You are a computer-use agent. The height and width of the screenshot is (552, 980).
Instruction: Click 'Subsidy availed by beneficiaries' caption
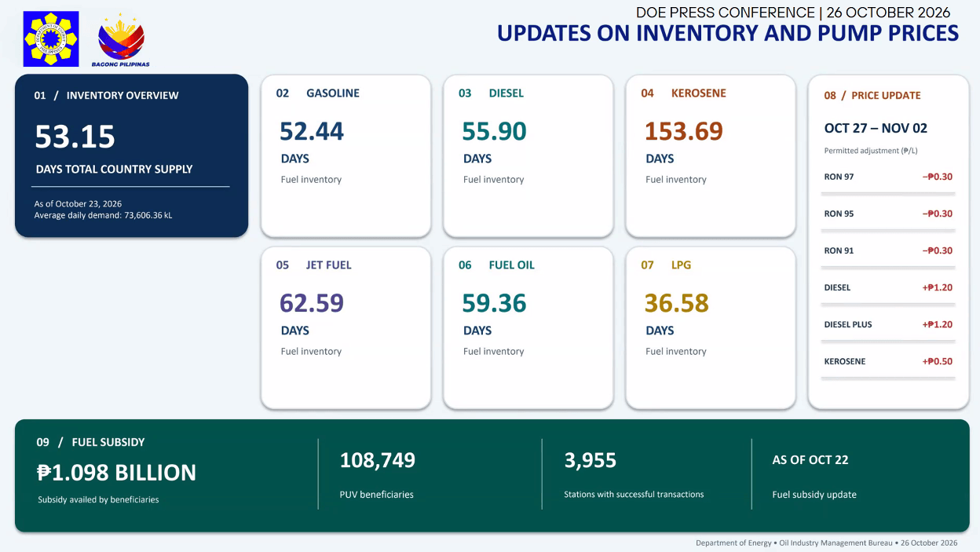(x=98, y=499)
